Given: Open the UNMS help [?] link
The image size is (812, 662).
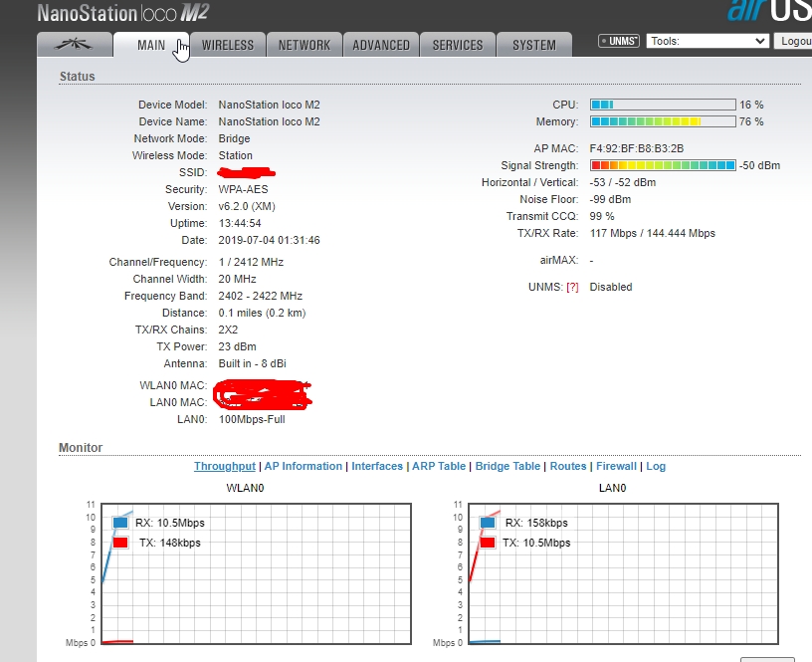Looking at the screenshot, I should point(572,287).
